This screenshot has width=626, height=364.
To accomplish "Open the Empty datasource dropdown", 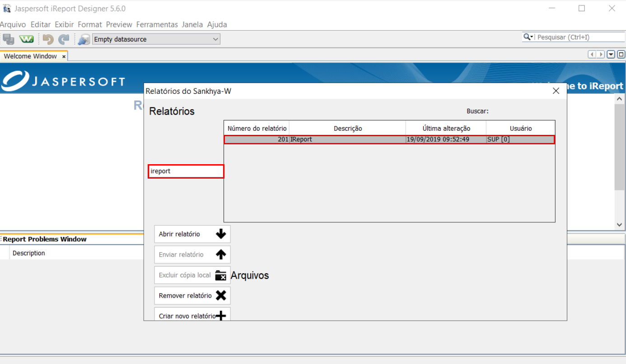I will tap(156, 39).
